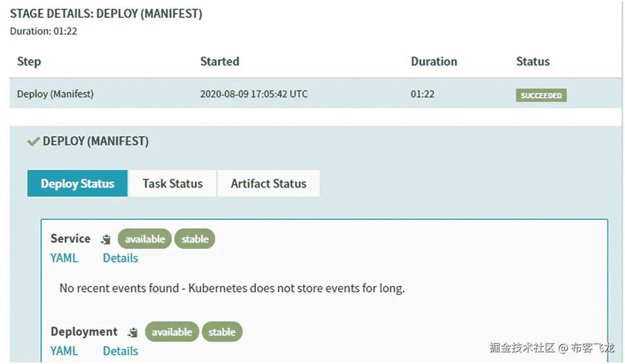Select the Artifact Status tab
This screenshot has width=625, height=364.
point(268,183)
